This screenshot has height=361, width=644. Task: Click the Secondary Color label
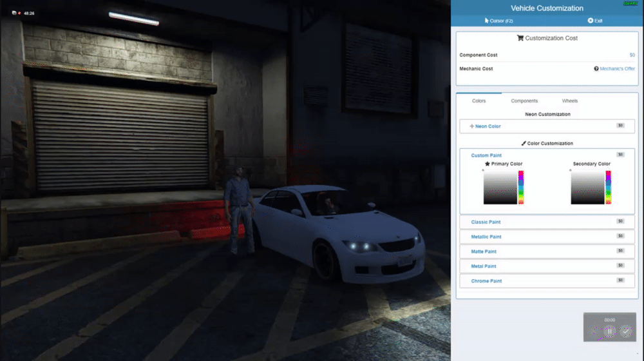click(x=591, y=164)
